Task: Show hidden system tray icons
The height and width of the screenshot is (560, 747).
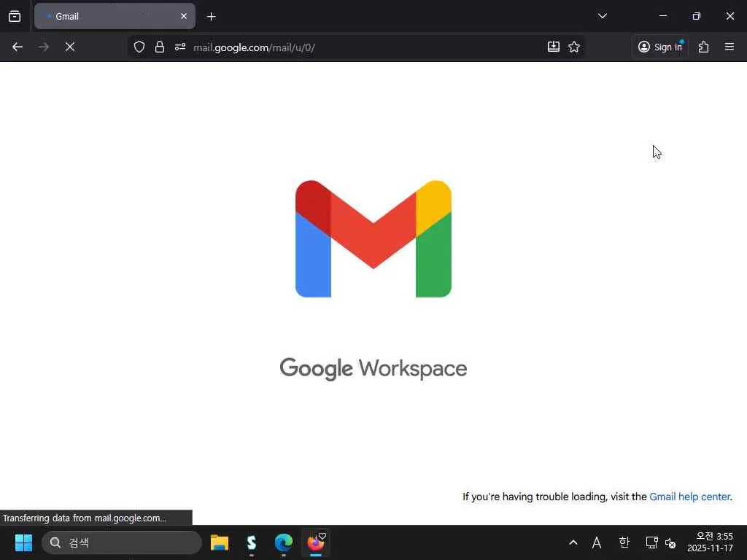Action: [x=573, y=542]
